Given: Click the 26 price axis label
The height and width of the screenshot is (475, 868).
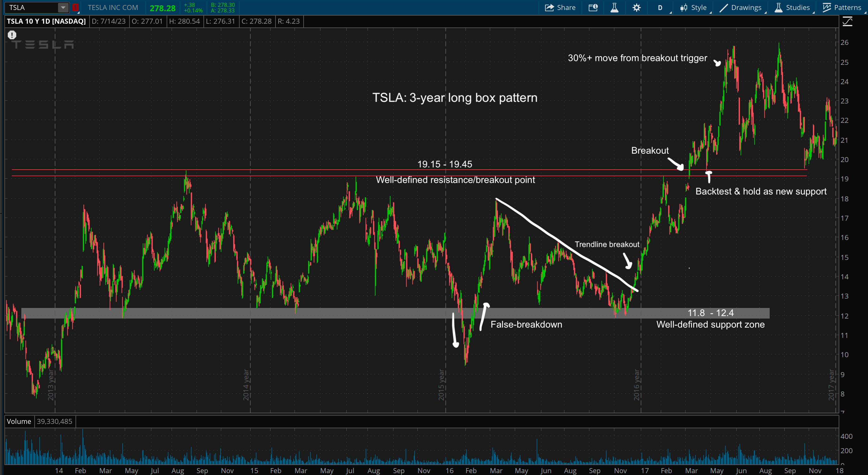Looking at the screenshot, I should [844, 42].
